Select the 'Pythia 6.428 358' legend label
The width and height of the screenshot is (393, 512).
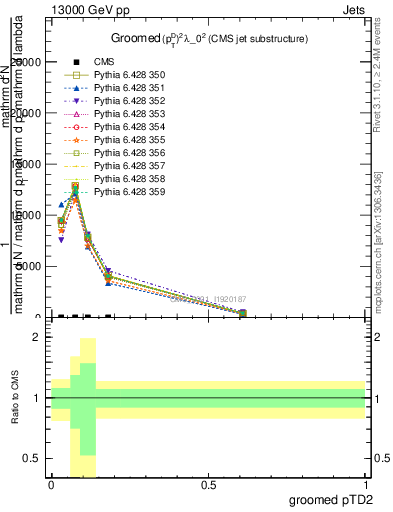coord(130,179)
